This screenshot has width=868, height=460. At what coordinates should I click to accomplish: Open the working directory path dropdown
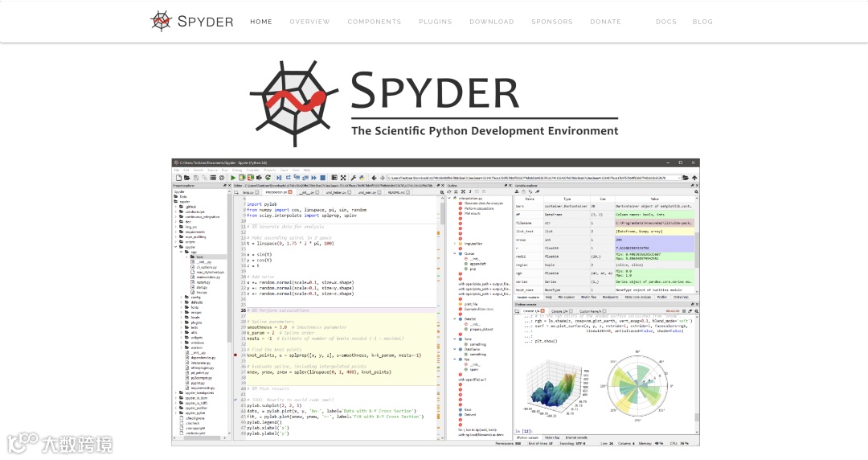[679, 178]
